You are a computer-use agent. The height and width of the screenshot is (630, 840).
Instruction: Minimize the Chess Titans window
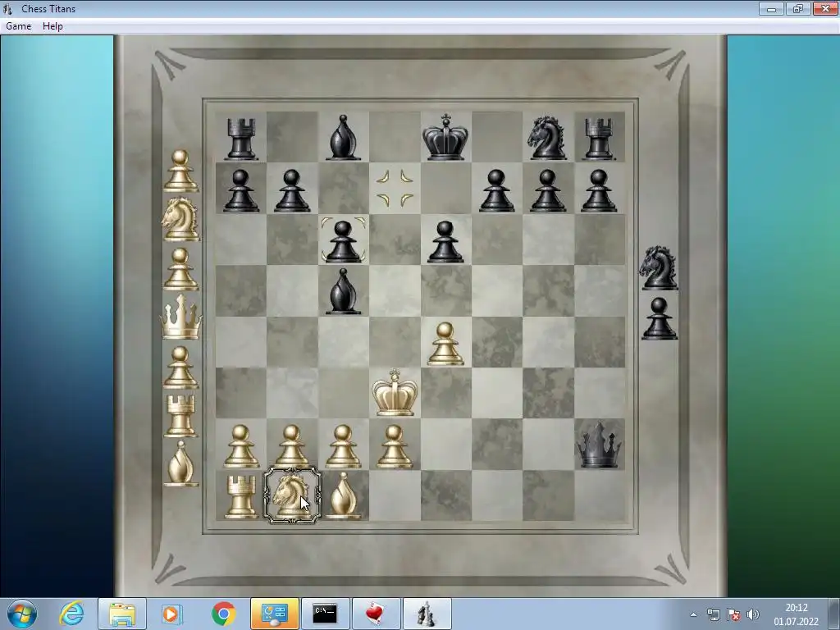[771, 8]
